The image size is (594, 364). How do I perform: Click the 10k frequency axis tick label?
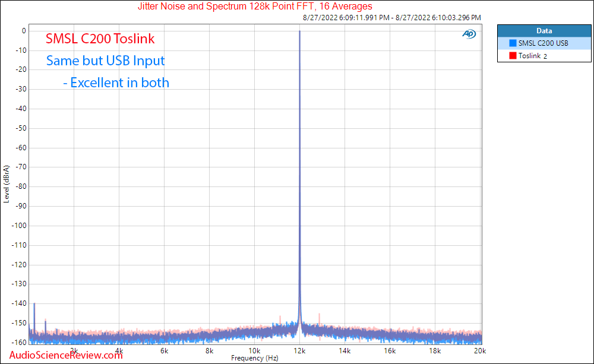point(254,351)
